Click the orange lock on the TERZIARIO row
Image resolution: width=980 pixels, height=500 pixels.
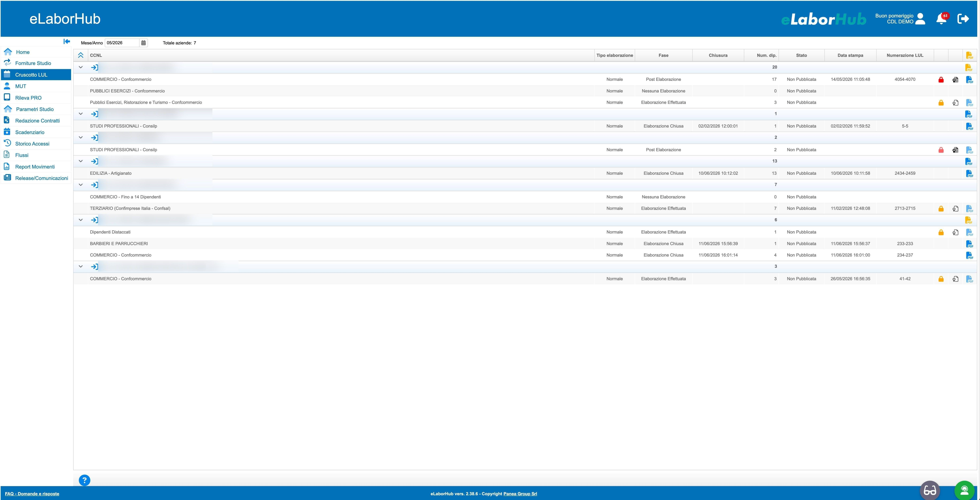[x=941, y=209]
